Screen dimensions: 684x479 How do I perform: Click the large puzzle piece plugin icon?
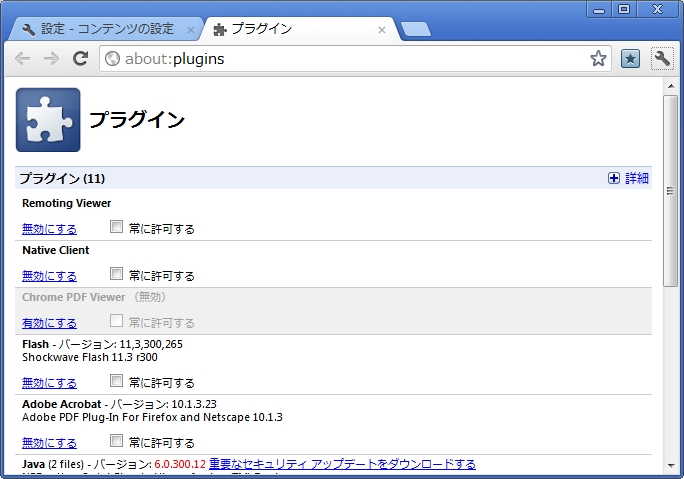48,120
